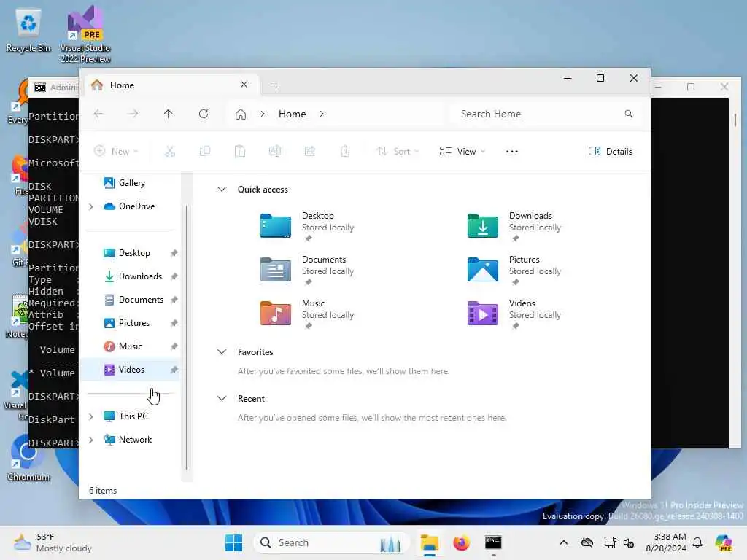
Task: Click the Search Home input field
Action: click(544, 114)
